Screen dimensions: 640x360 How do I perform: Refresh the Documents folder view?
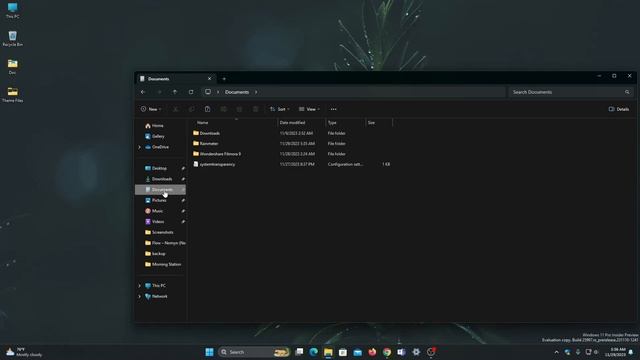point(191,92)
